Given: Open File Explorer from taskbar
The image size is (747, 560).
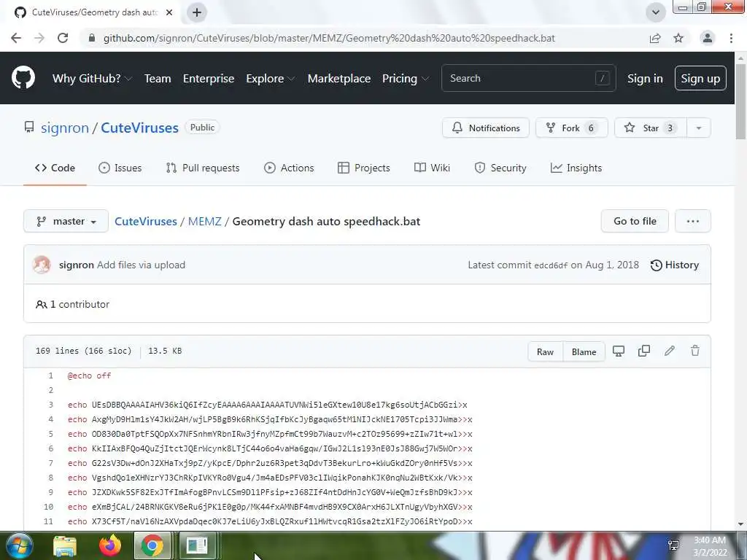Looking at the screenshot, I should [65, 545].
